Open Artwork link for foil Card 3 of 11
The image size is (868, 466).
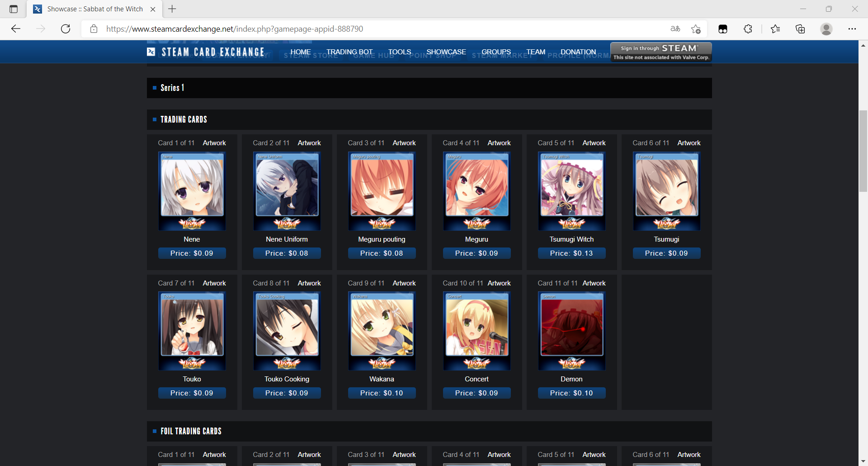404,455
